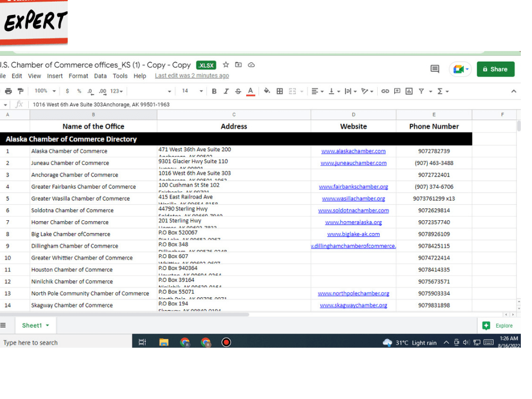Image resolution: width=532 pixels, height=399 pixels.
Task: Click the Insert chart icon
Action: 409,92
